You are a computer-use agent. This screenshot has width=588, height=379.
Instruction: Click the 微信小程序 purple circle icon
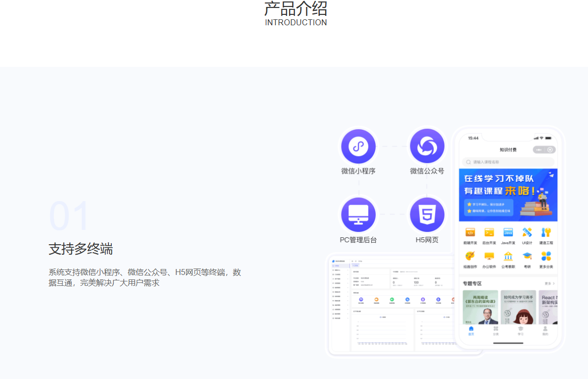358,146
